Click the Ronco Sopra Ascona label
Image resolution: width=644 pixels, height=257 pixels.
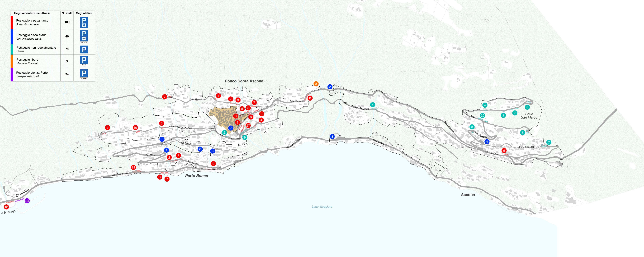tap(244, 81)
